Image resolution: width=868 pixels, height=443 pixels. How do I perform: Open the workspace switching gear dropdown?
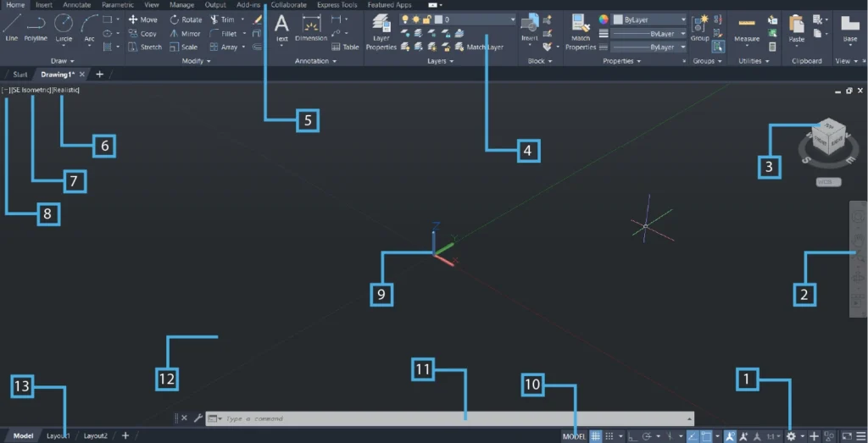[794, 436]
